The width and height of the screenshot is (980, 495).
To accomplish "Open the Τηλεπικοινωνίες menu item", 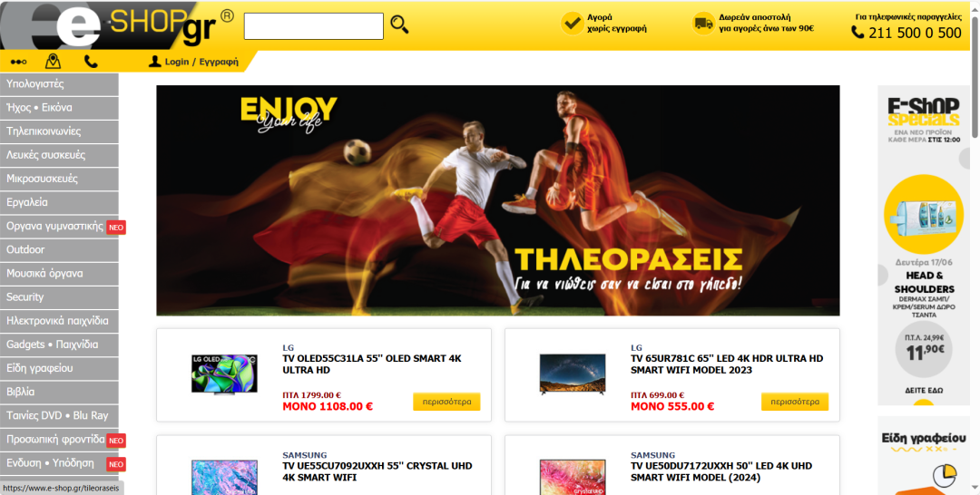I will (59, 131).
